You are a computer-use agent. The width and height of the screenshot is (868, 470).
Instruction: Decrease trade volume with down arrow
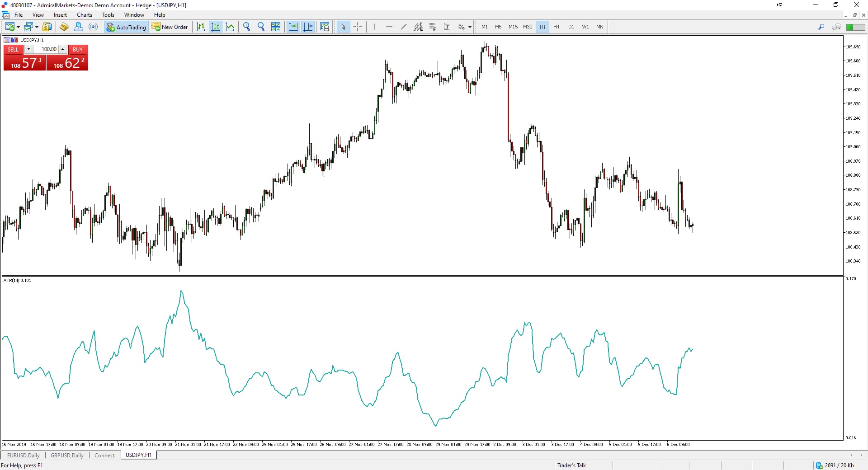(28, 49)
